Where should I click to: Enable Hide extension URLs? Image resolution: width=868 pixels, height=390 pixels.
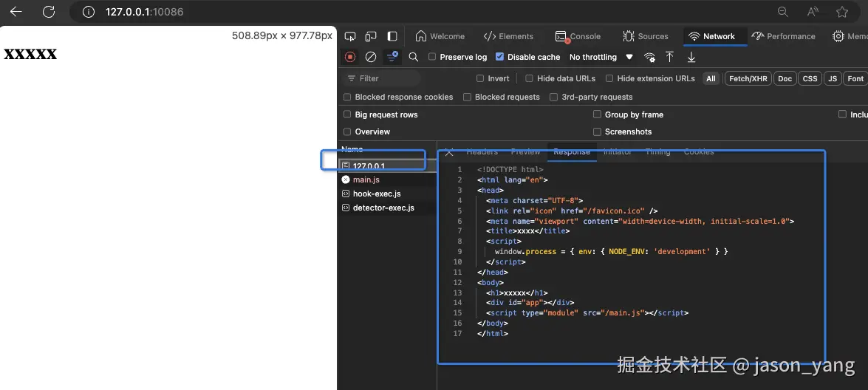coord(609,78)
